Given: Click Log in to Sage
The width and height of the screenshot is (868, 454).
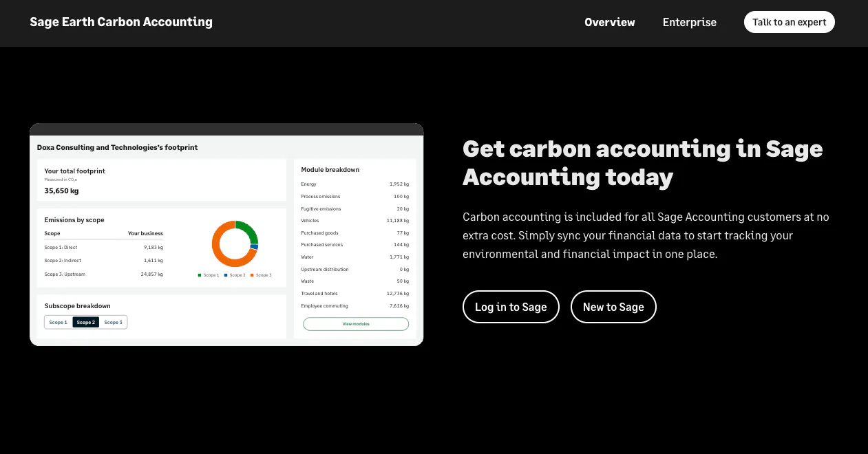Looking at the screenshot, I should pos(511,307).
